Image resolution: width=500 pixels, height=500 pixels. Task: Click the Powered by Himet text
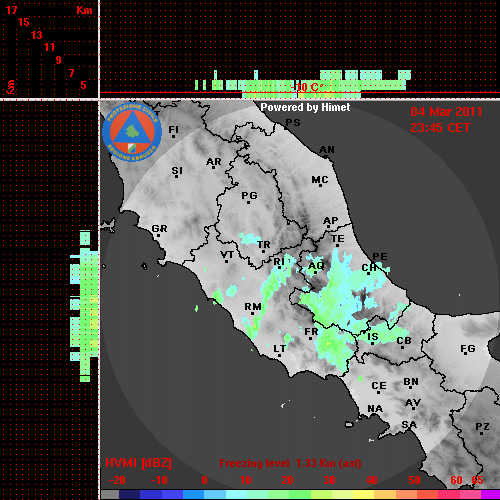coord(305,107)
